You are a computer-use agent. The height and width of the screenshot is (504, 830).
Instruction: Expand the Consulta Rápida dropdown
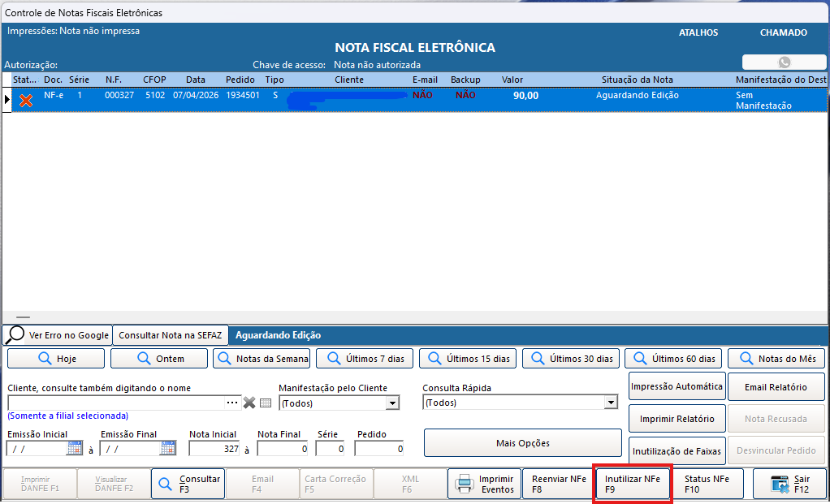[x=611, y=403]
